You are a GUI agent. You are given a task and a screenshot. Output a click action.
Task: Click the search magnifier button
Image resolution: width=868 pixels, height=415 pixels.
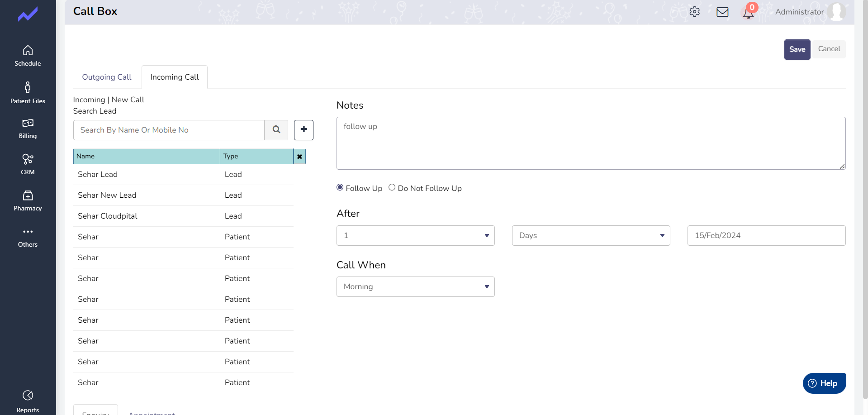(x=276, y=130)
